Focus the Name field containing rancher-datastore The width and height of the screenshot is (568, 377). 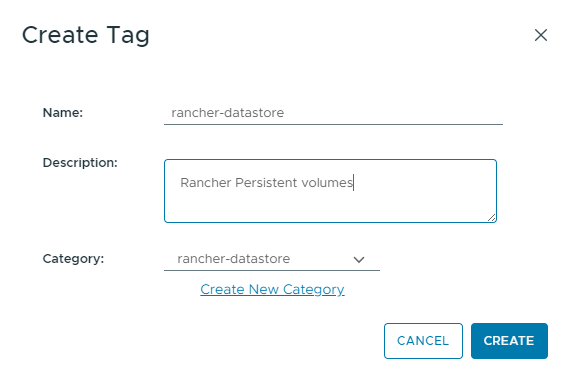[333, 113]
